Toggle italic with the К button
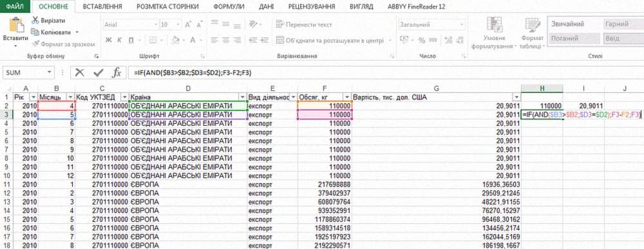 pos(120,40)
